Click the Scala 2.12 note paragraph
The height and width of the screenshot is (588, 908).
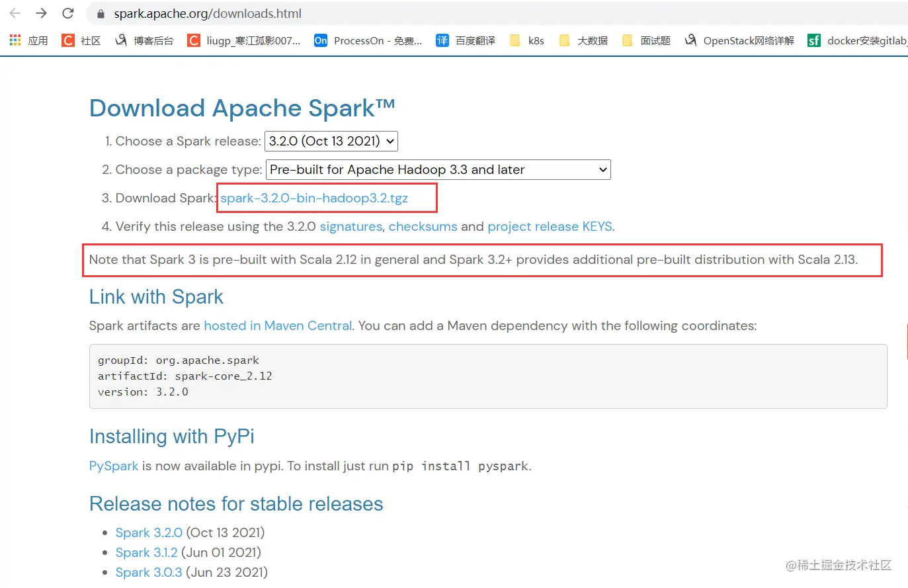coord(474,259)
